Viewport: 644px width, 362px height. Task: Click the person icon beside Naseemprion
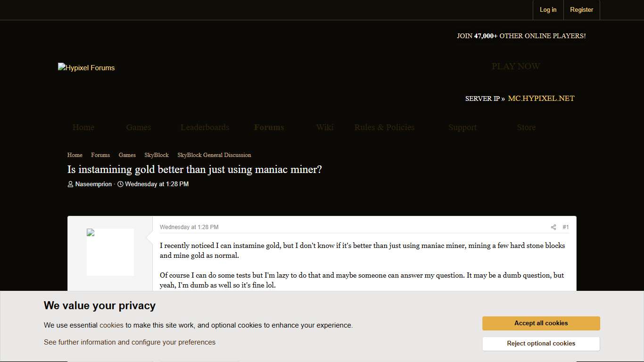[x=70, y=184]
